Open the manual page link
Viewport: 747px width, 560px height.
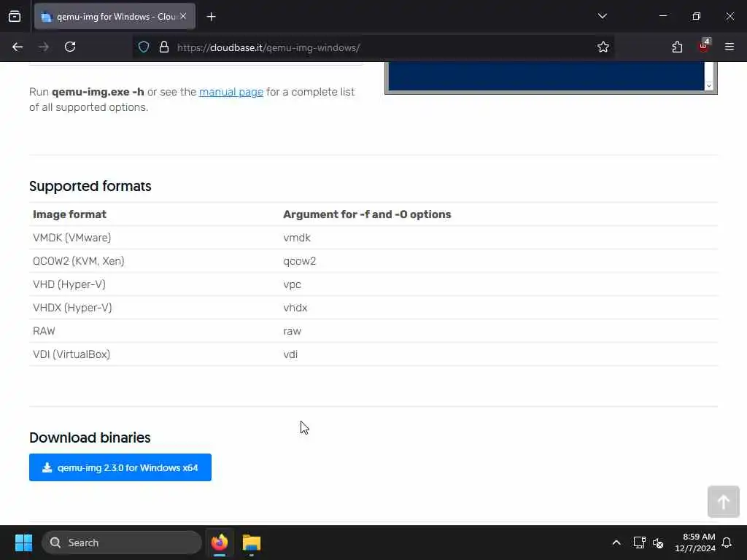(231, 92)
